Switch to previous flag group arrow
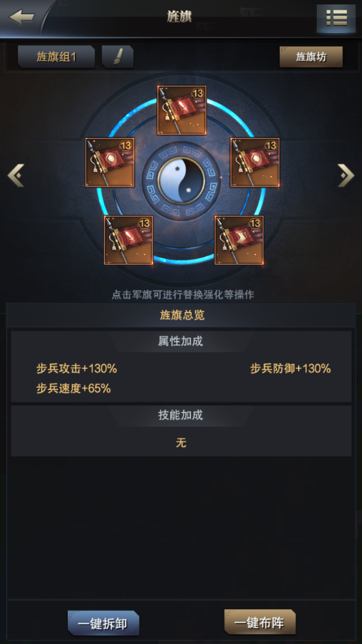The image size is (362, 644). [x=16, y=175]
